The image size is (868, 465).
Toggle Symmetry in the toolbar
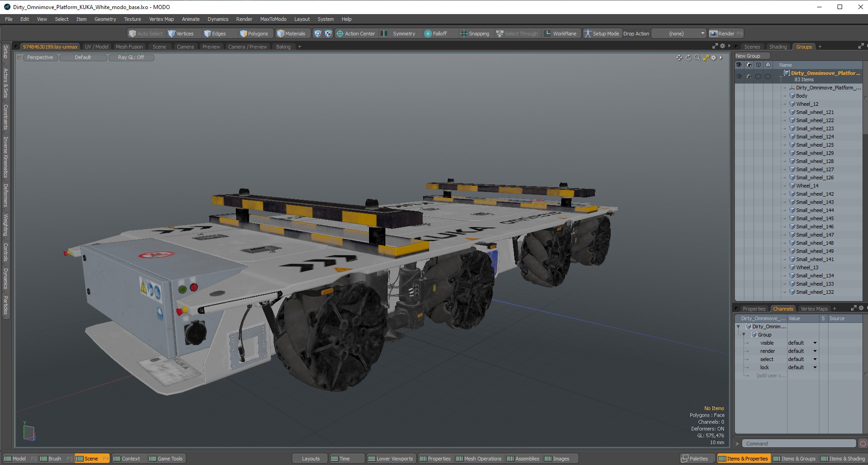point(399,34)
